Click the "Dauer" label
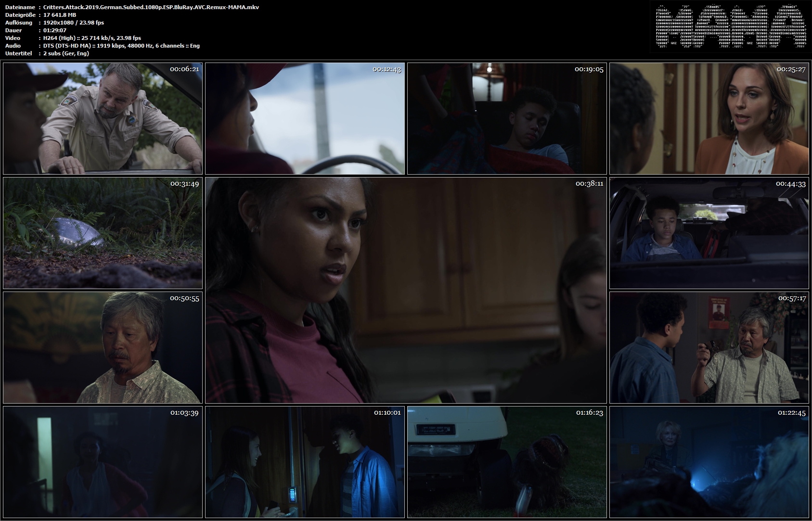The width and height of the screenshot is (812, 521). [13, 30]
